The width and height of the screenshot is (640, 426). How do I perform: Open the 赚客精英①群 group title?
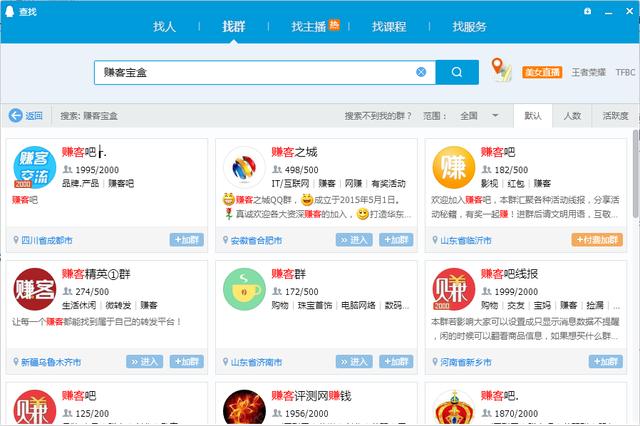coord(96,274)
